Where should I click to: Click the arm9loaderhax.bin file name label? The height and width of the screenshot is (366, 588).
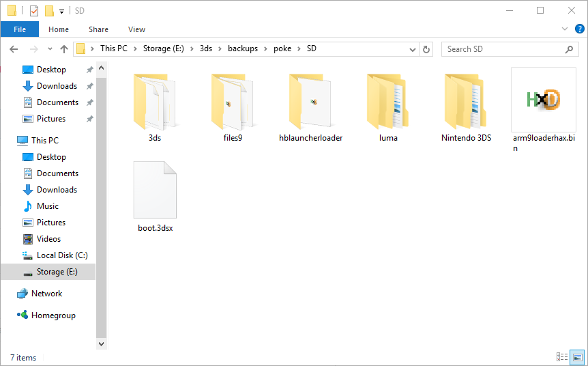pyautogui.click(x=544, y=143)
